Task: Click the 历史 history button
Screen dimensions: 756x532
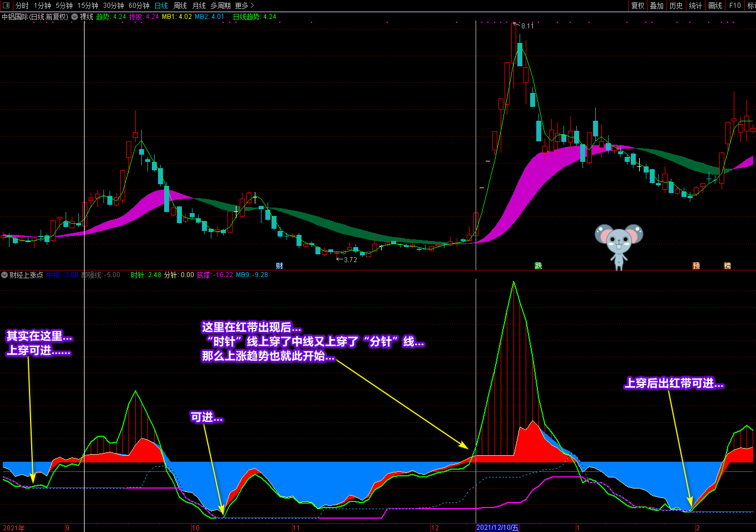Action: [676, 6]
